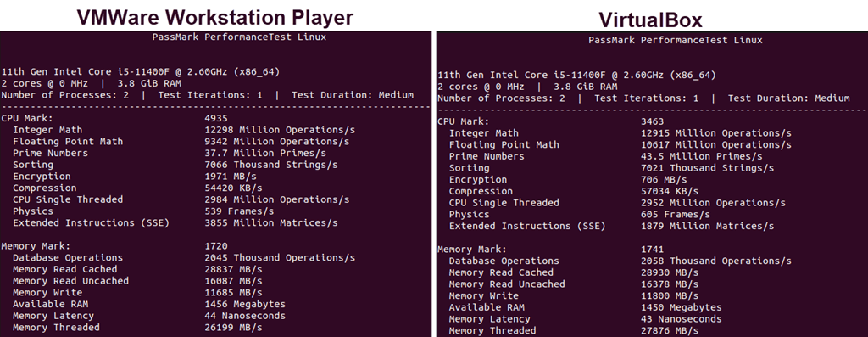The height and width of the screenshot is (337, 868).
Task: Click the VMWare Memory Mark value 1720
Action: point(216,246)
